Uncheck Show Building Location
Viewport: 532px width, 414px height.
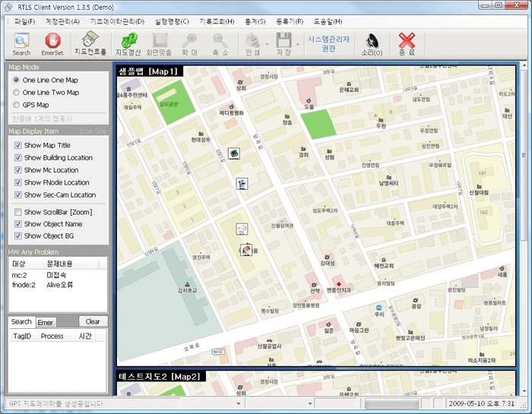[18, 158]
